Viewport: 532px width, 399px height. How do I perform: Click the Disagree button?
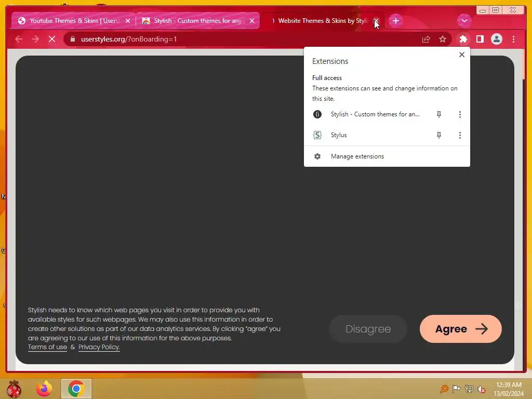[368, 329]
